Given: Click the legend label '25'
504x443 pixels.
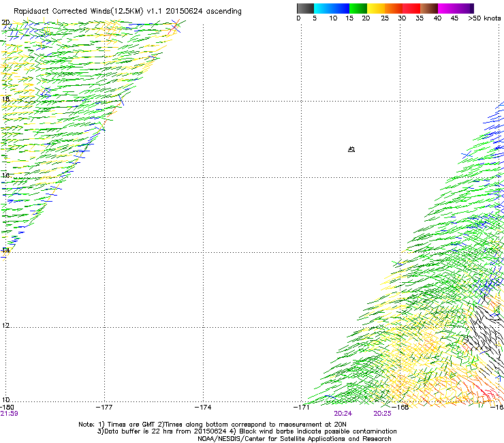Looking at the screenshot, I should (x=385, y=18).
